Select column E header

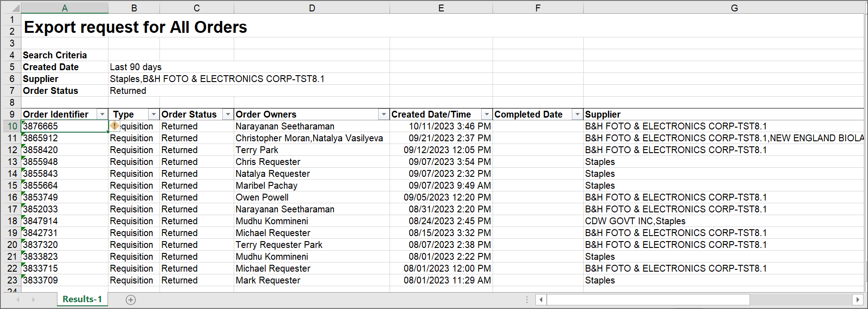(441, 8)
